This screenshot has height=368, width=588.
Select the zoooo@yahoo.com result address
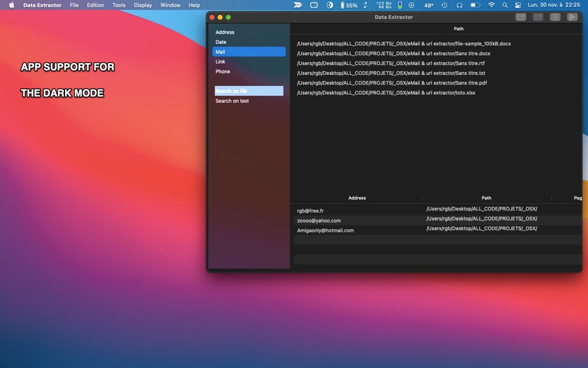[x=319, y=221]
